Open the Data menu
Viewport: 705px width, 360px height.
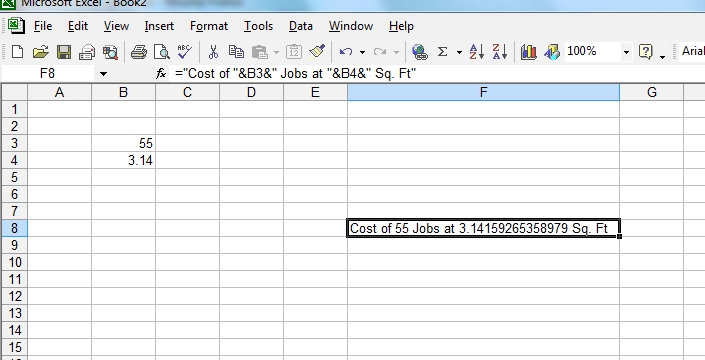coord(301,26)
